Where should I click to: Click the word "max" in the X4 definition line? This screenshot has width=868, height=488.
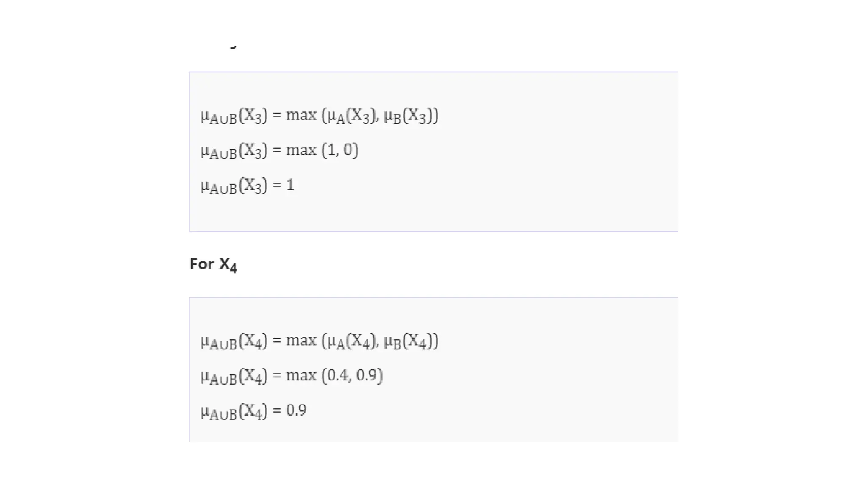tap(301, 340)
